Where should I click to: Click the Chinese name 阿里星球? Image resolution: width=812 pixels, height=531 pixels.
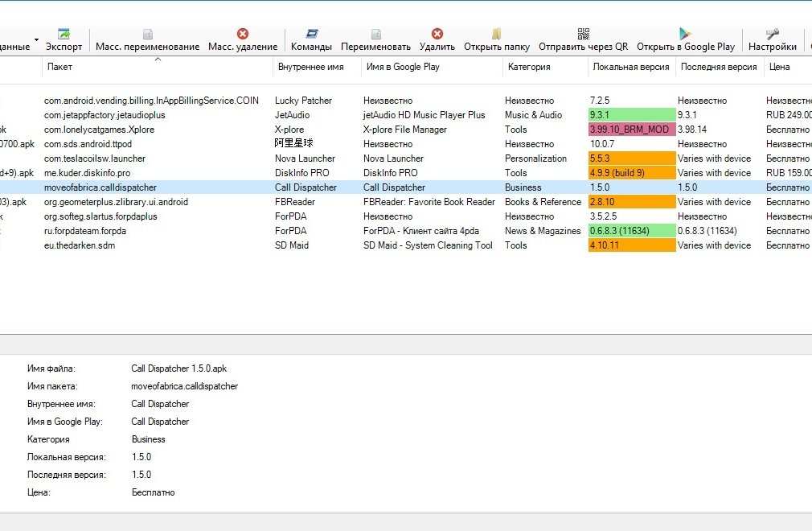pyautogui.click(x=294, y=143)
